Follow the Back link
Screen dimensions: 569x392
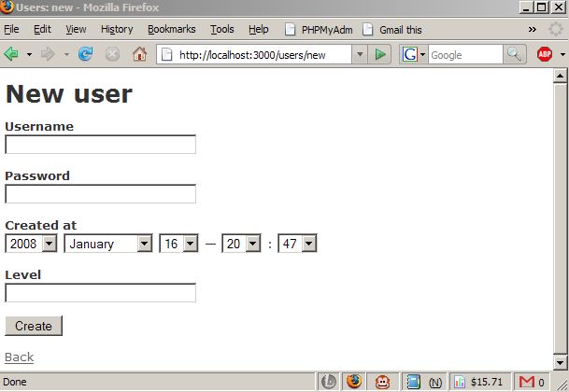(19, 357)
